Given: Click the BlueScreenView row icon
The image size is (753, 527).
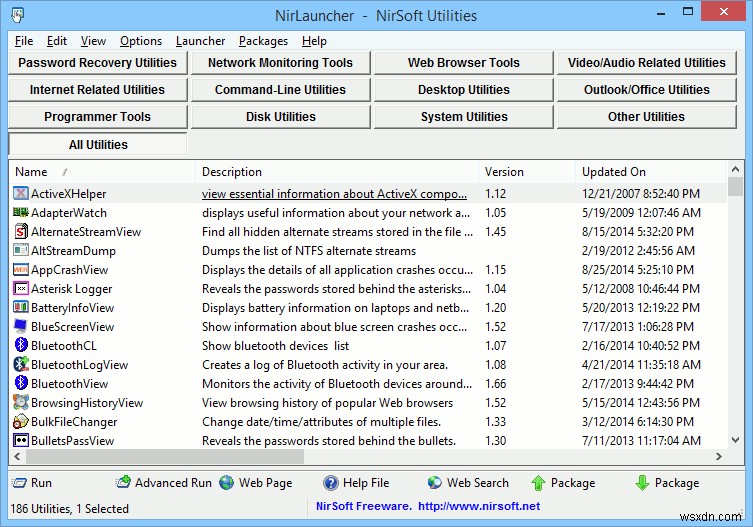Looking at the screenshot, I should coord(21,327).
